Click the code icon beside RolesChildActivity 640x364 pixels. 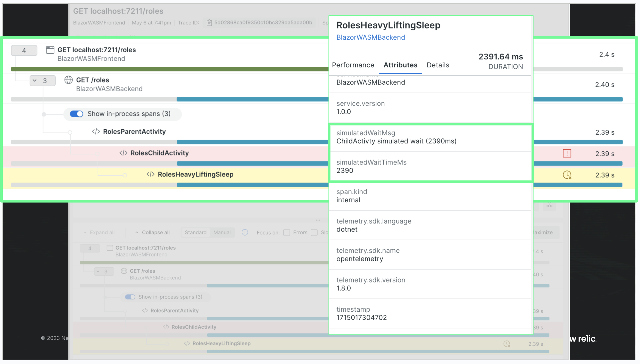coord(123,153)
